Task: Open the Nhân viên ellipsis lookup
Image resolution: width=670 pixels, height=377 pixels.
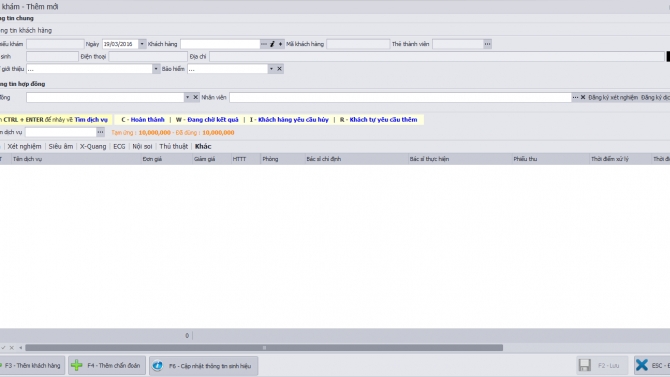Action: pyautogui.click(x=575, y=97)
